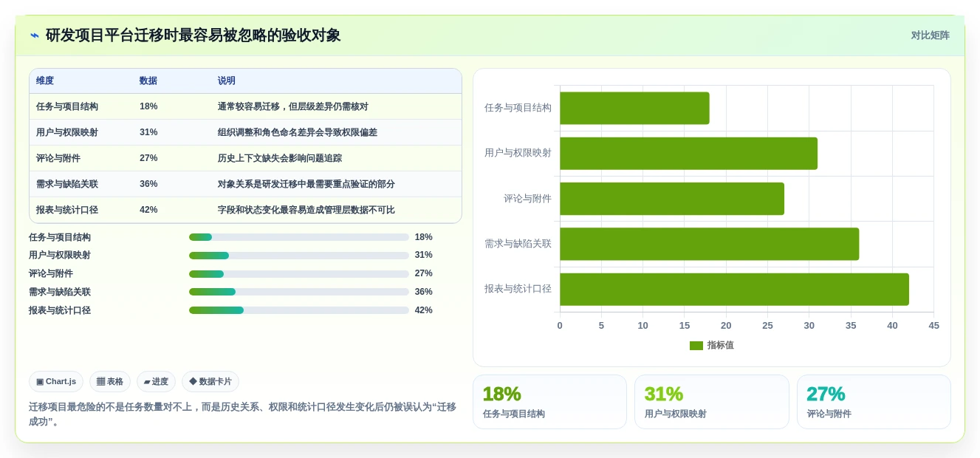Click table cell 任务与项目结构
The image size is (980, 458).
67,106
